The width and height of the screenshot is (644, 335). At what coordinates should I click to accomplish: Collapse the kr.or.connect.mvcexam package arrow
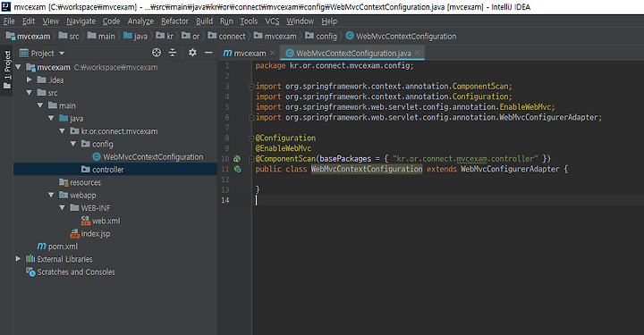63,131
